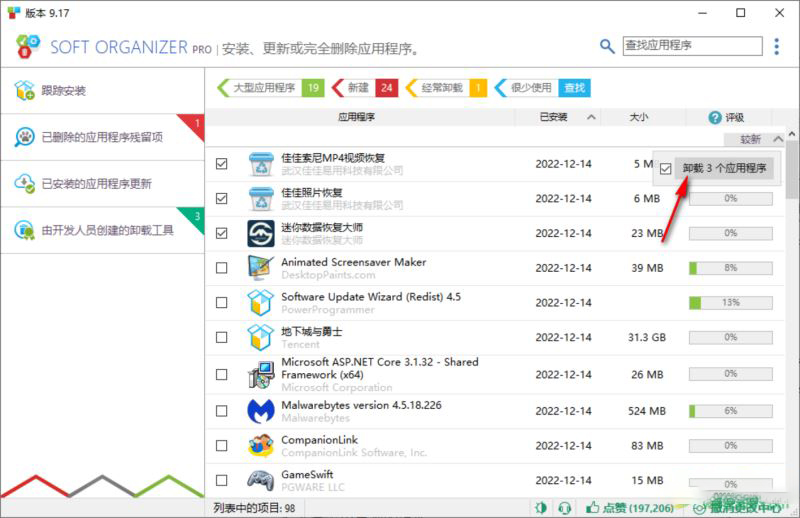Click the Animated Screensaver Maker icon

261,268
